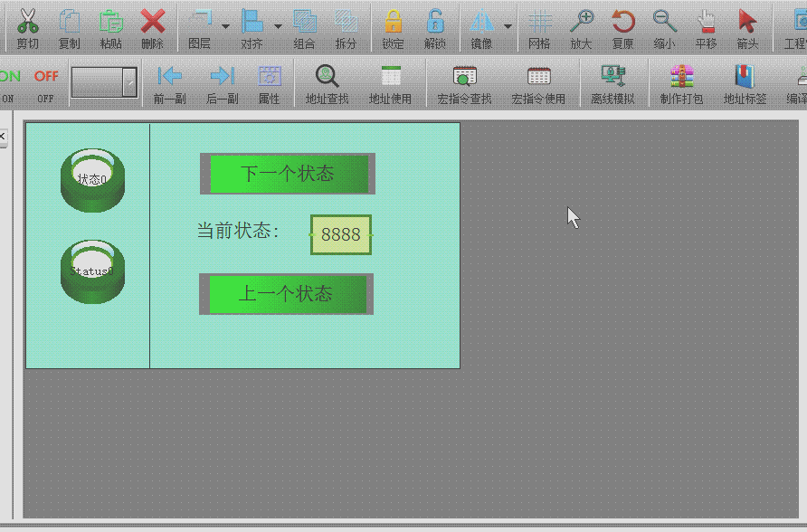This screenshot has width=807, height=532.
Task: Expand the Layer (图层) dropdown arrow
Action: 224,26
